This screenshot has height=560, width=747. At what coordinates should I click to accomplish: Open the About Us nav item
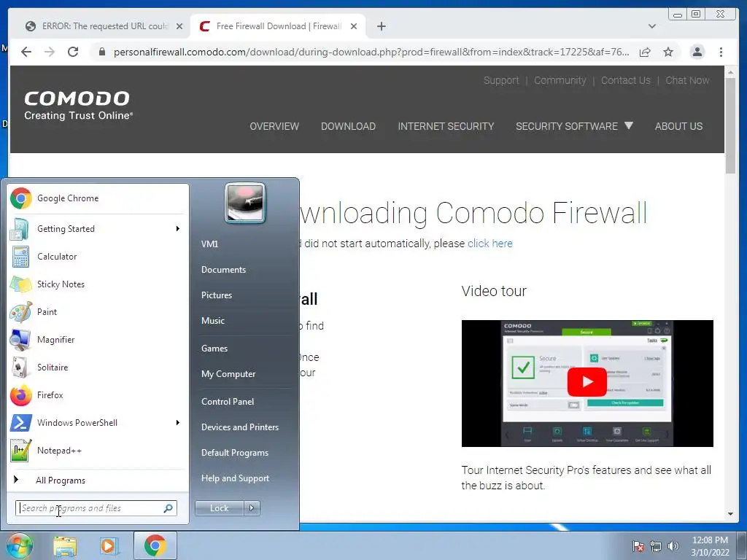coord(678,126)
